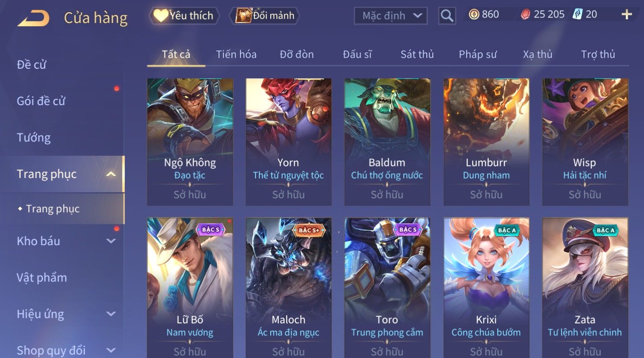Open the search magnifier icon
The height and width of the screenshot is (358, 644).
pos(447,16)
